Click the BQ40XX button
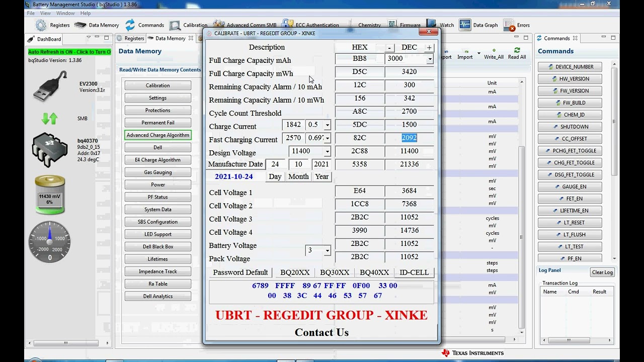Viewport: 644px width, 362px height. pyautogui.click(x=374, y=273)
